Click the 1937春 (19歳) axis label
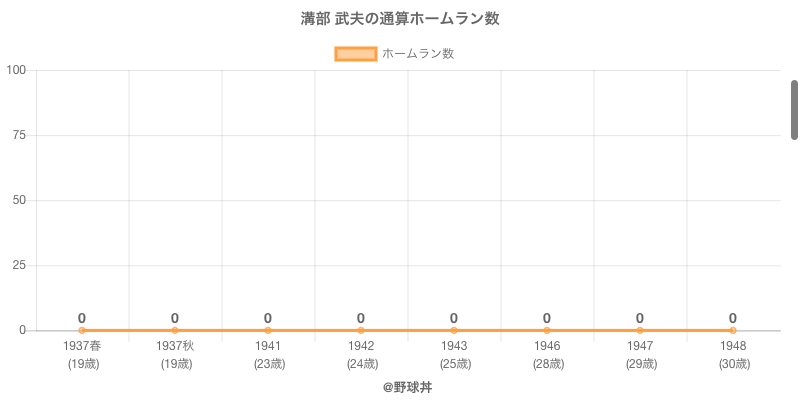The image size is (800, 400). coord(82,354)
